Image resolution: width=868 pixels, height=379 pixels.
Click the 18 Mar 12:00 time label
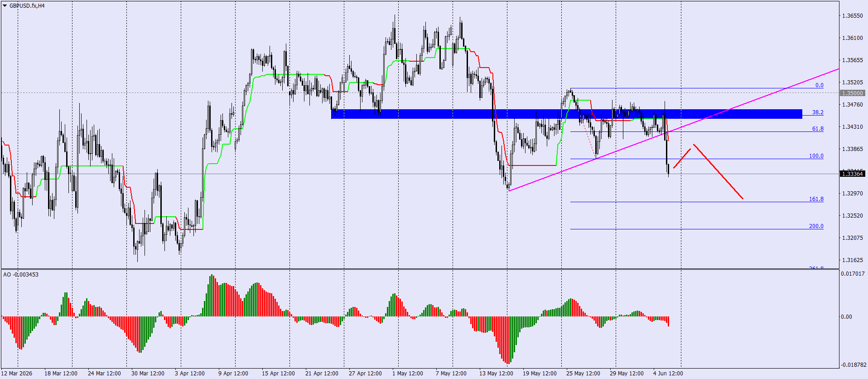pos(61,374)
